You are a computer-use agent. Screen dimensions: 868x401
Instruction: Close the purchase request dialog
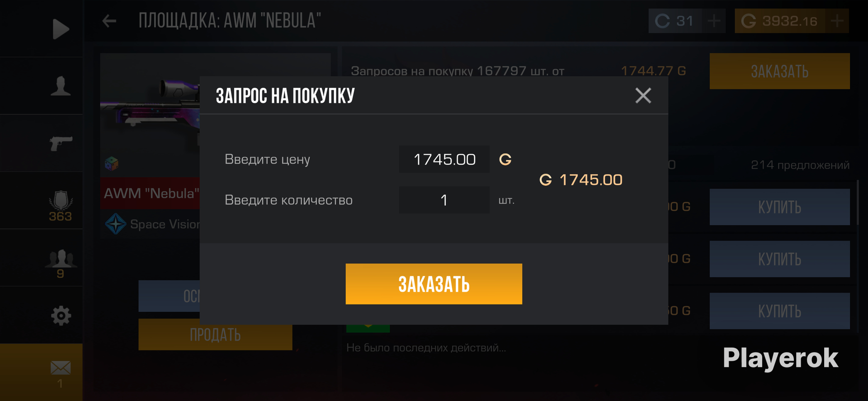[x=643, y=95]
